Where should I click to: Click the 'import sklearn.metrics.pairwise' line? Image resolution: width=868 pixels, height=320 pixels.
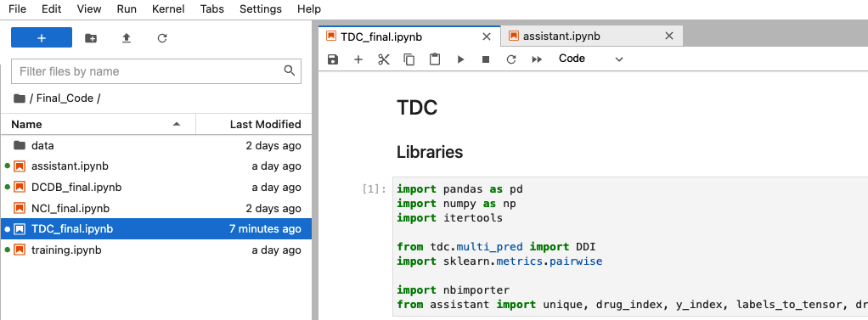[x=499, y=261]
